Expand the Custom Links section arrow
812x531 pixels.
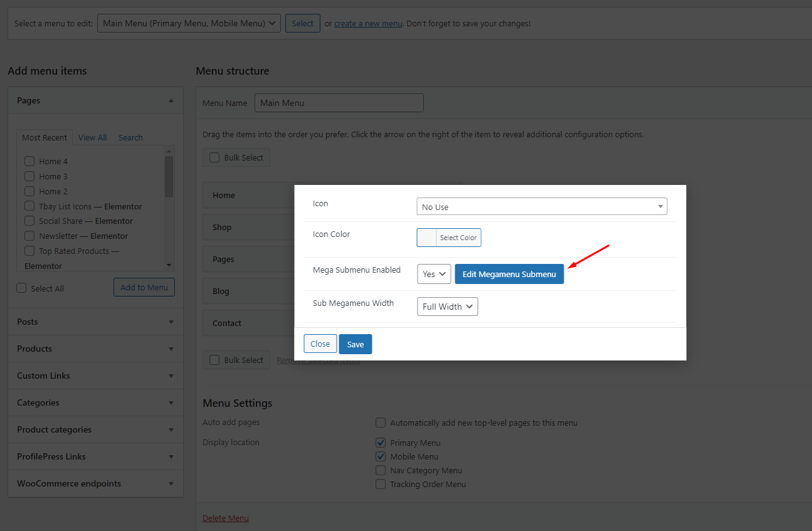(x=171, y=376)
